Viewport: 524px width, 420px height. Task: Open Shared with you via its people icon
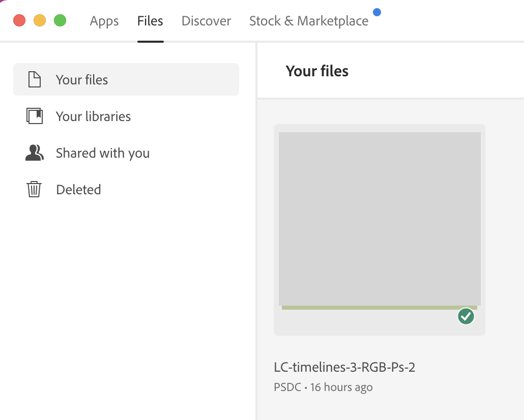(34, 153)
